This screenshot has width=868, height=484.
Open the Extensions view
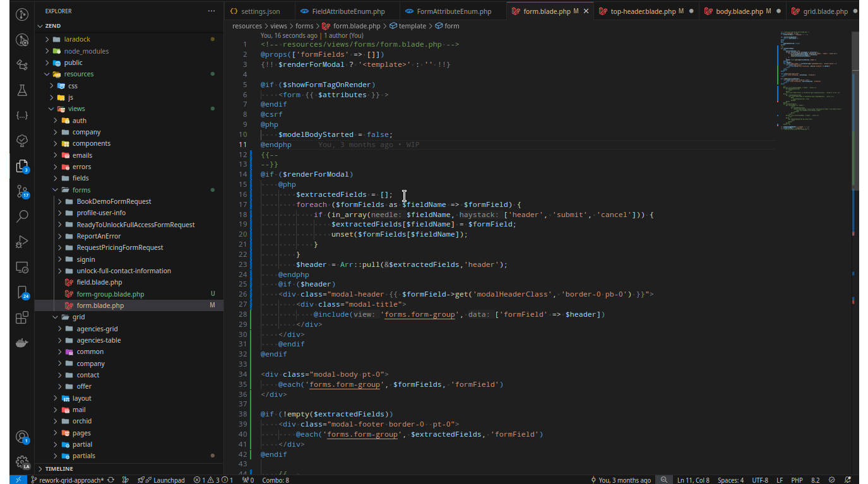coord(22,317)
